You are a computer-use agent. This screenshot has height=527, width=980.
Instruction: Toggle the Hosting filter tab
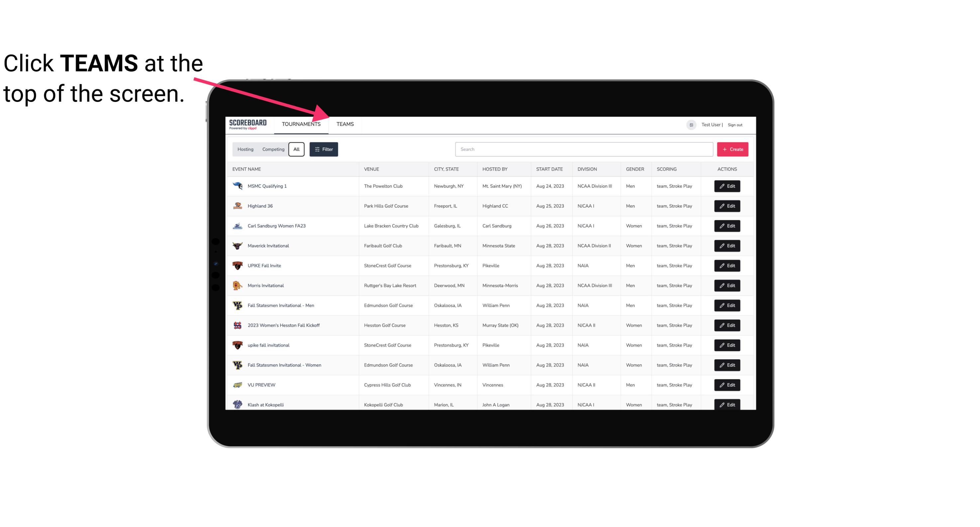pos(245,149)
